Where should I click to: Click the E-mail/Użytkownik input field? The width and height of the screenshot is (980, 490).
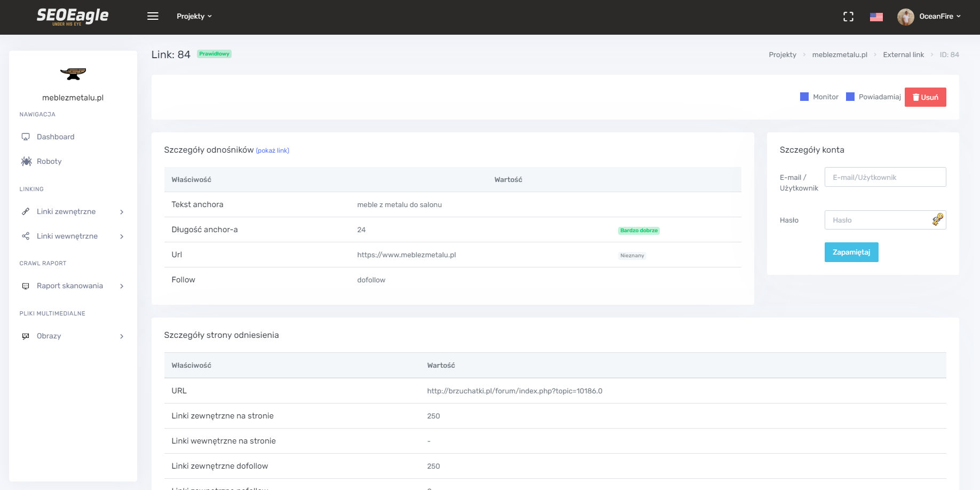click(885, 177)
